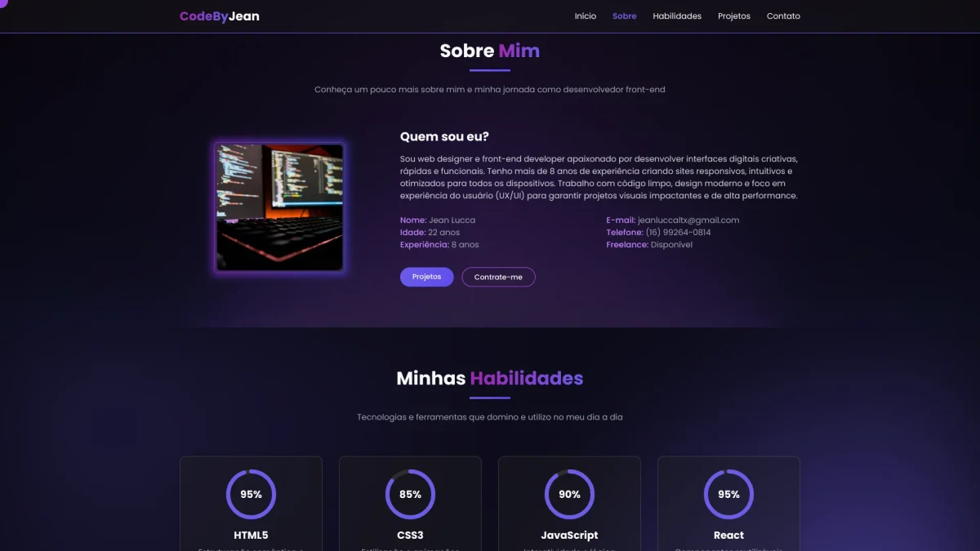Click the HTML5 95% progress circle
This screenshot has height=551, width=980.
coord(251,494)
